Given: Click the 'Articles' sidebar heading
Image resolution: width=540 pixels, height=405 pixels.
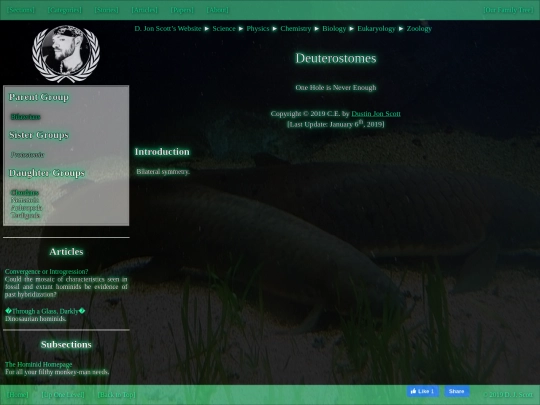Looking at the screenshot, I should [x=66, y=252].
